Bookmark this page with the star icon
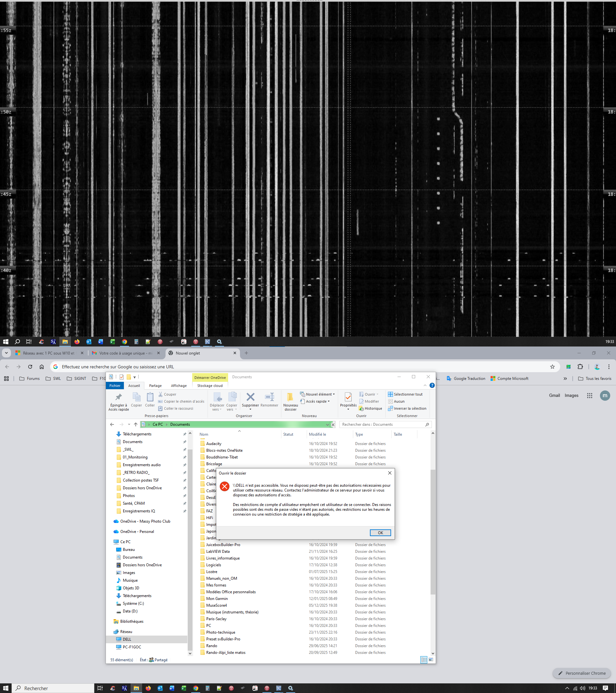This screenshot has width=616, height=693. pos(552,366)
